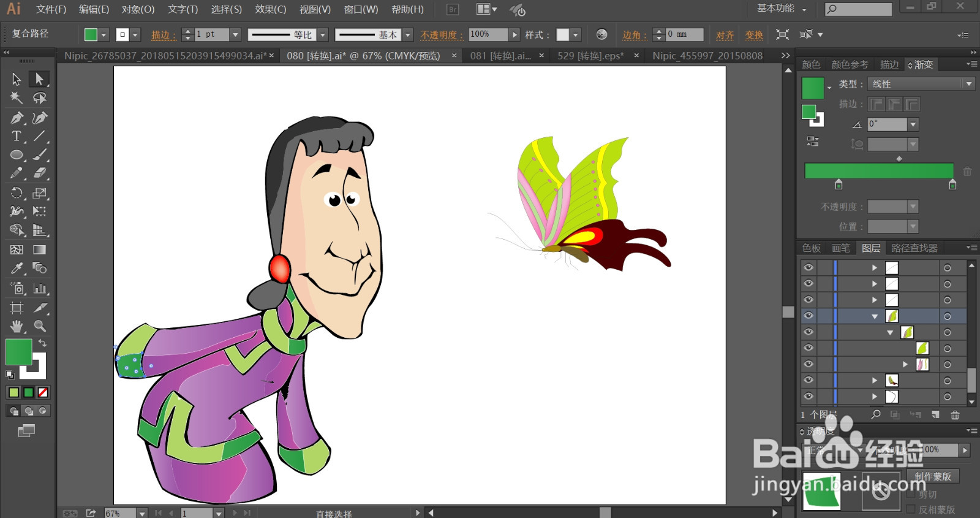The image size is (980, 518).
Task: Expand the first layer row
Action: click(x=875, y=268)
